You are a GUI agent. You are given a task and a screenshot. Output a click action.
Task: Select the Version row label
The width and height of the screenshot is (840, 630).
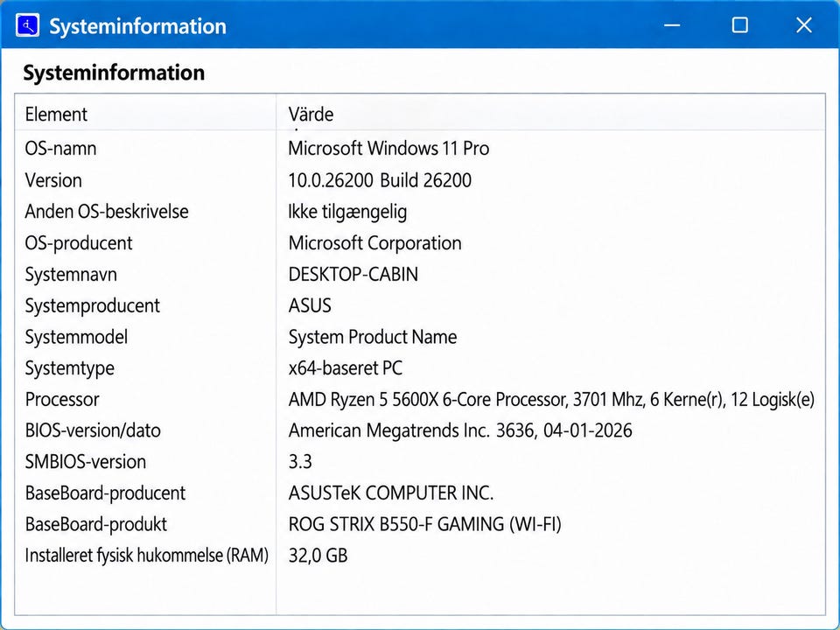point(53,180)
